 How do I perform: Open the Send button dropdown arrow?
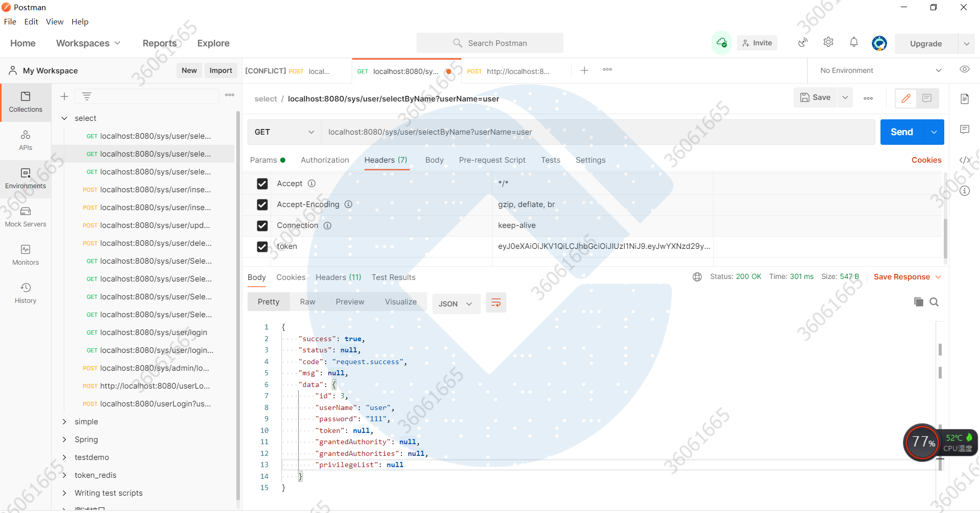pos(934,132)
